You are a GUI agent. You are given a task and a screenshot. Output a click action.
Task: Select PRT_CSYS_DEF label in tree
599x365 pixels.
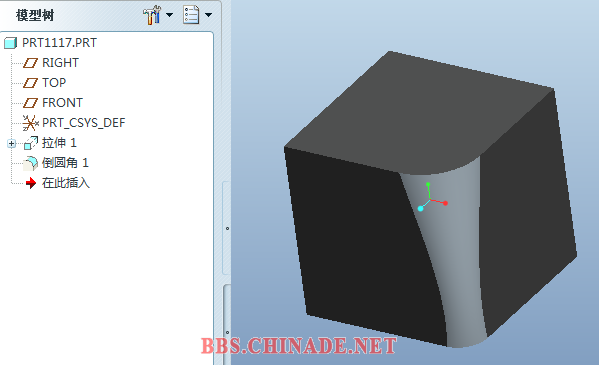84,123
